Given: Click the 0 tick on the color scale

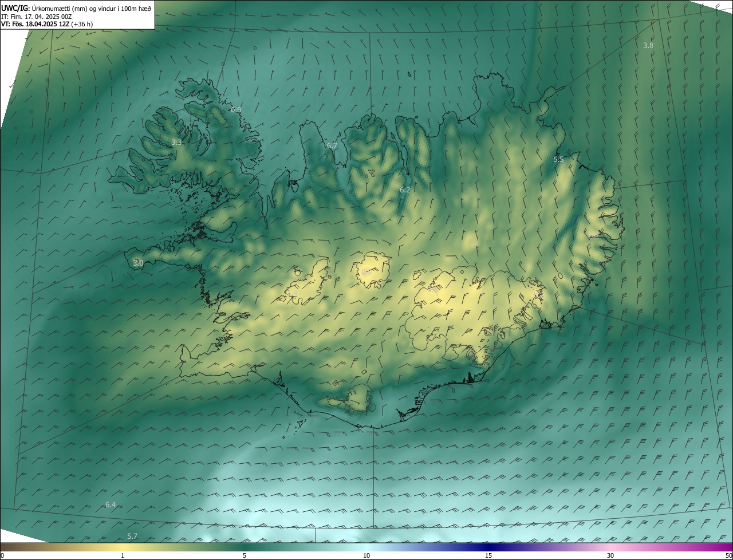Looking at the screenshot, I should pos(2,555).
